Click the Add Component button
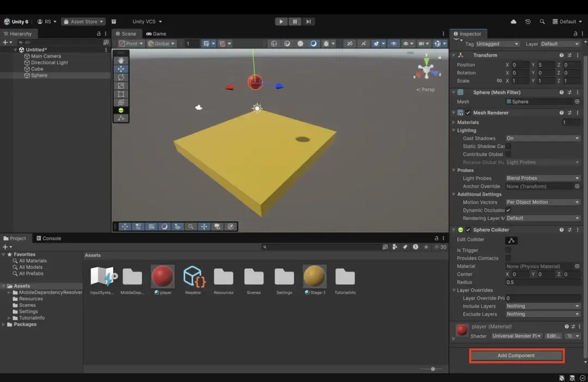This screenshot has height=382, width=588. 516,356
